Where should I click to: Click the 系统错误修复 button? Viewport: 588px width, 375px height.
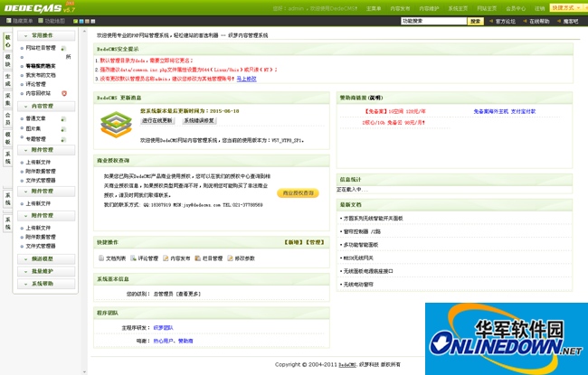point(199,120)
